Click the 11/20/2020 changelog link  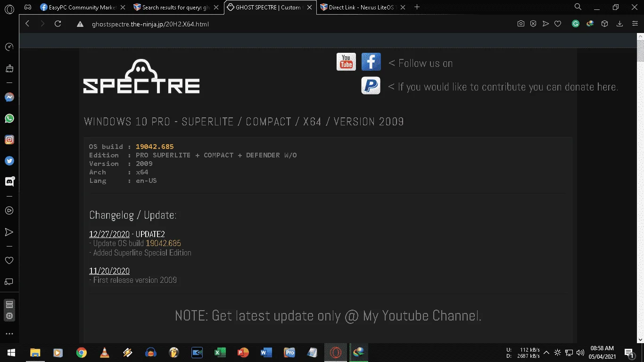(x=109, y=271)
